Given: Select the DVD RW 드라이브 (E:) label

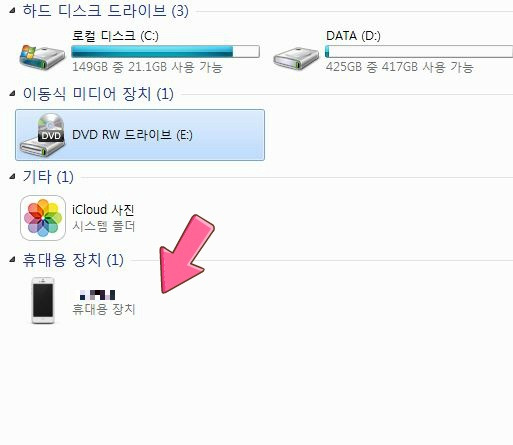Looking at the screenshot, I should pyautogui.click(x=132, y=135).
